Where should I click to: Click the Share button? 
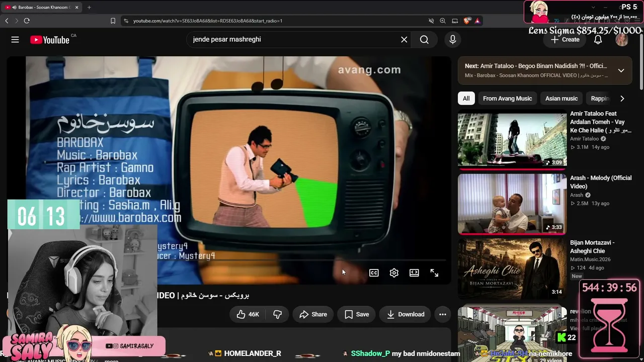[x=313, y=314]
